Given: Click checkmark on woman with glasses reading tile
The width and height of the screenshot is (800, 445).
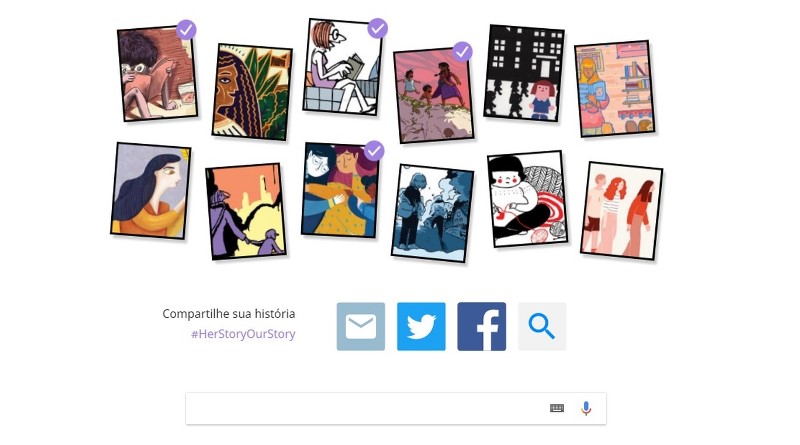Looking at the screenshot, I should pos(378,28).
